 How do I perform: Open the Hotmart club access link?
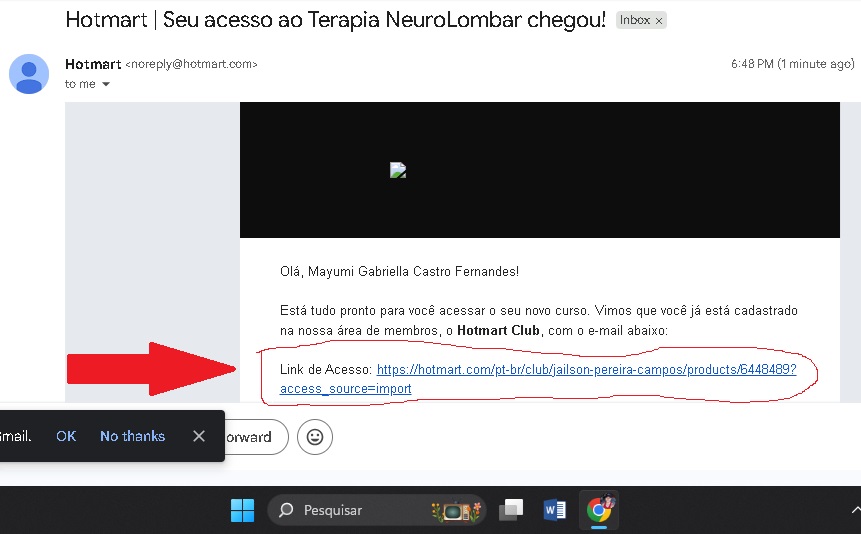tap(586, 369)
